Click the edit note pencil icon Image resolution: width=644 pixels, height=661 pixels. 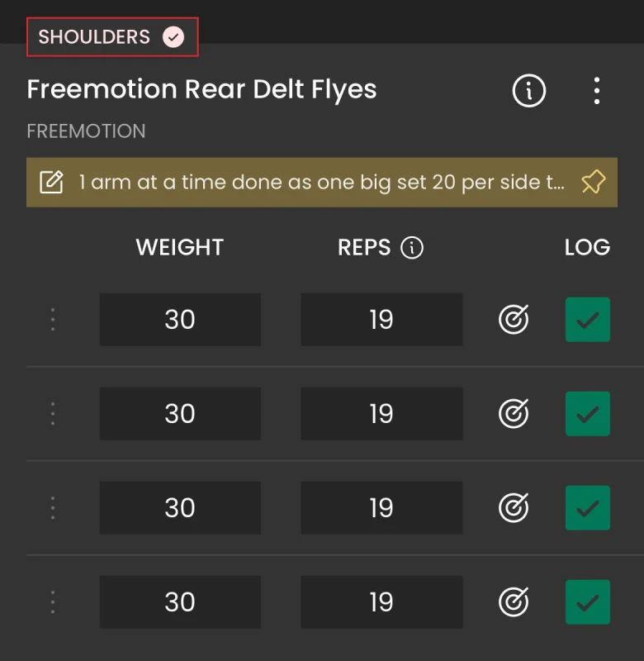point(51,182)
